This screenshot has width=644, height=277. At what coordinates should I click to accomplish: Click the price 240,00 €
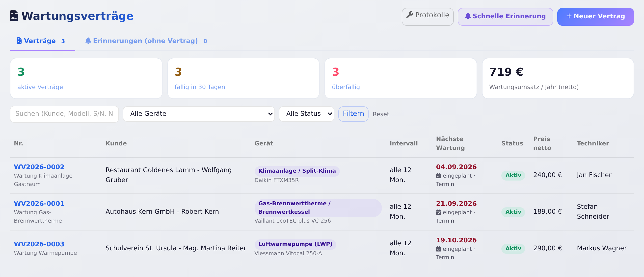pos(547,175)
